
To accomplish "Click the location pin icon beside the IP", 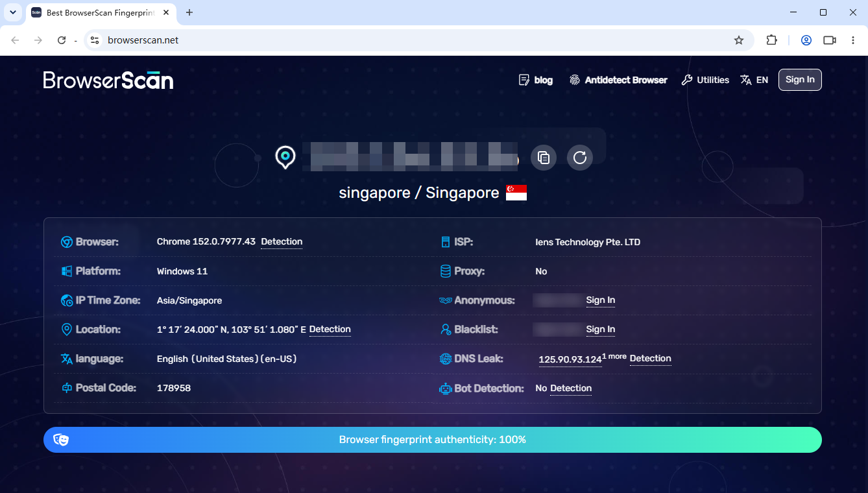I will (285, 158).
